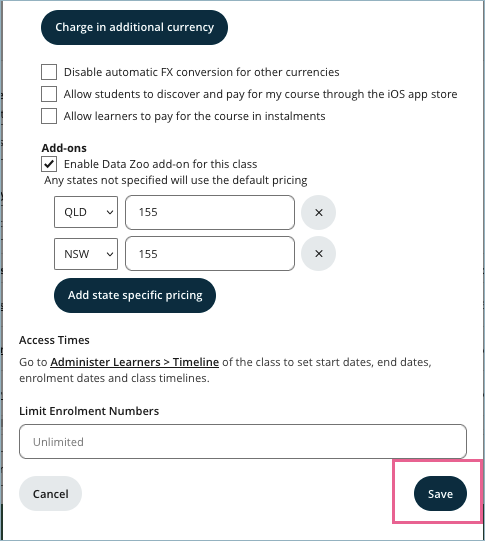Click the Limit Enrolment Numbers field
Viewport: 485px width, 541px height.
243,442
